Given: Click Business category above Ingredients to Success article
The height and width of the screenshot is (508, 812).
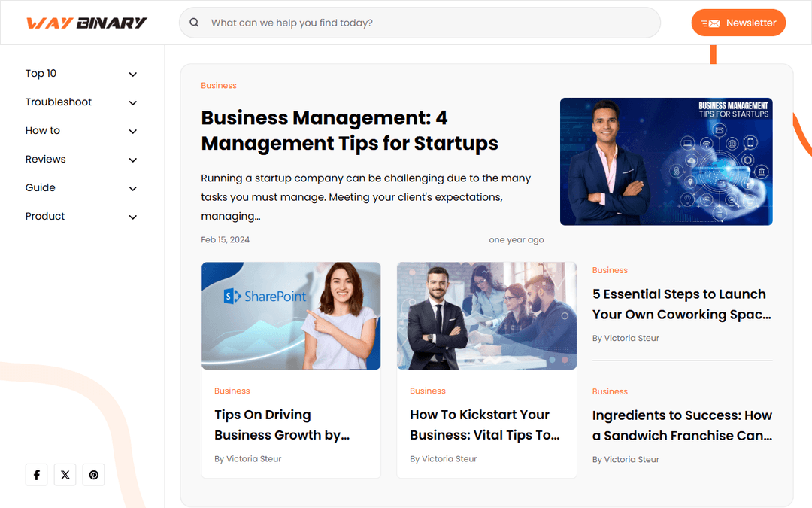Looking at the screenshot, I should [610, 391].
